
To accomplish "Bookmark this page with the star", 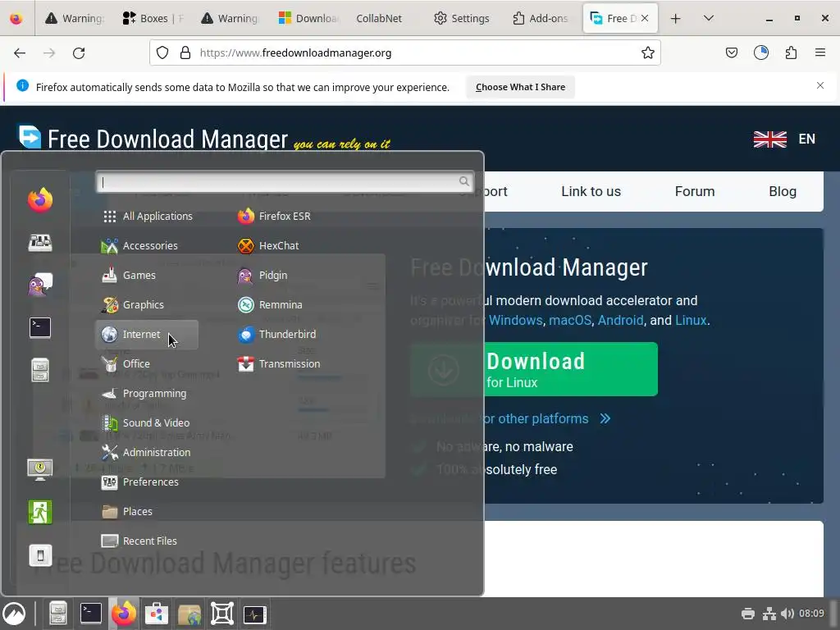I will coord(648,52).
